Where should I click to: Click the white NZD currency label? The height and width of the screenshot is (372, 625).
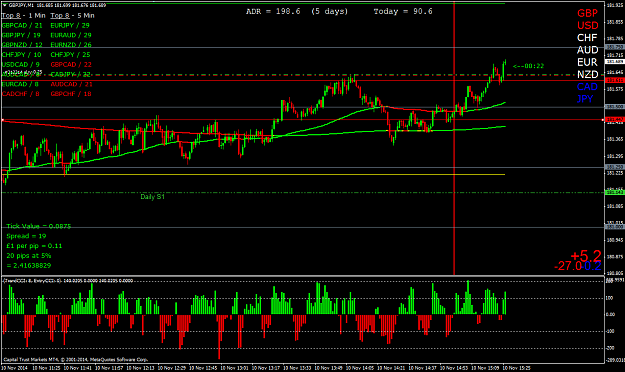click(588, 75)
